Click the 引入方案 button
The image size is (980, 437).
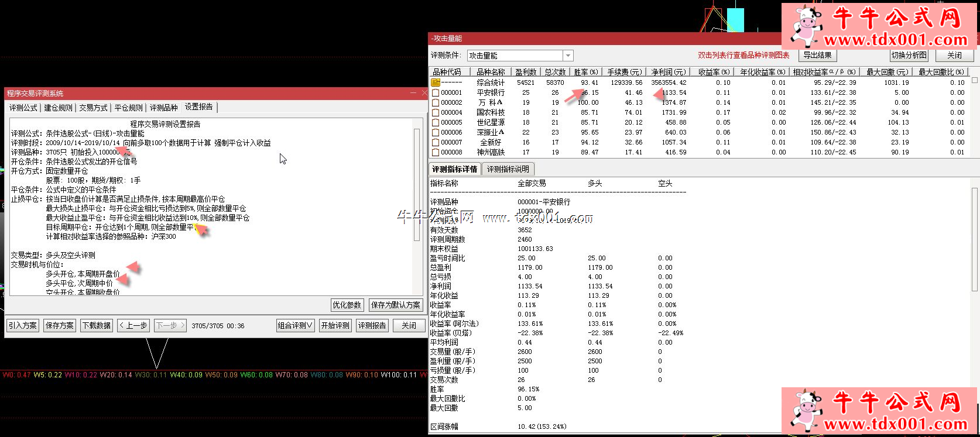click(x=23, y=325)
